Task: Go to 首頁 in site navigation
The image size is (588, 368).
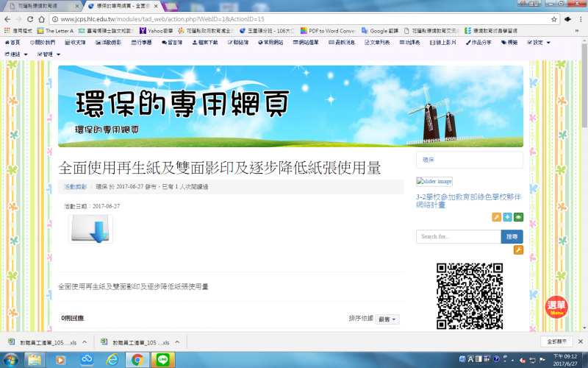Action: [x=12, y=43]
